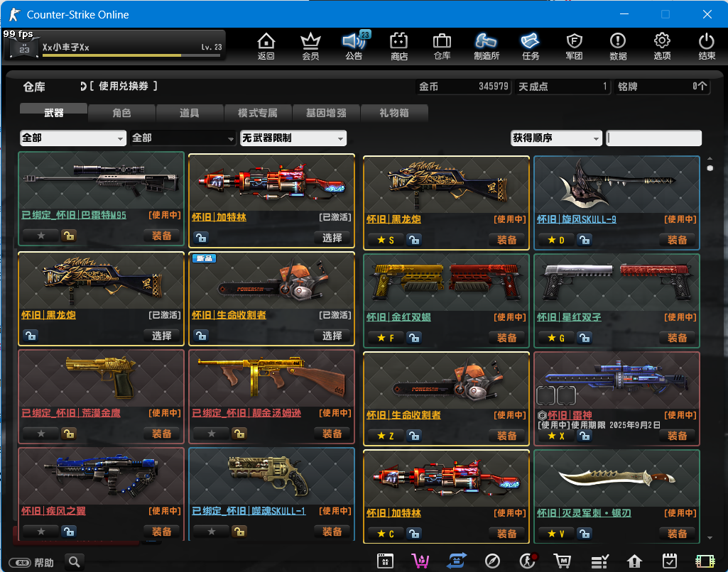728x572 pixels.
Task: Click the hexagon icon beside 怀旧|雷神
Action: click(x=541, y=415)
